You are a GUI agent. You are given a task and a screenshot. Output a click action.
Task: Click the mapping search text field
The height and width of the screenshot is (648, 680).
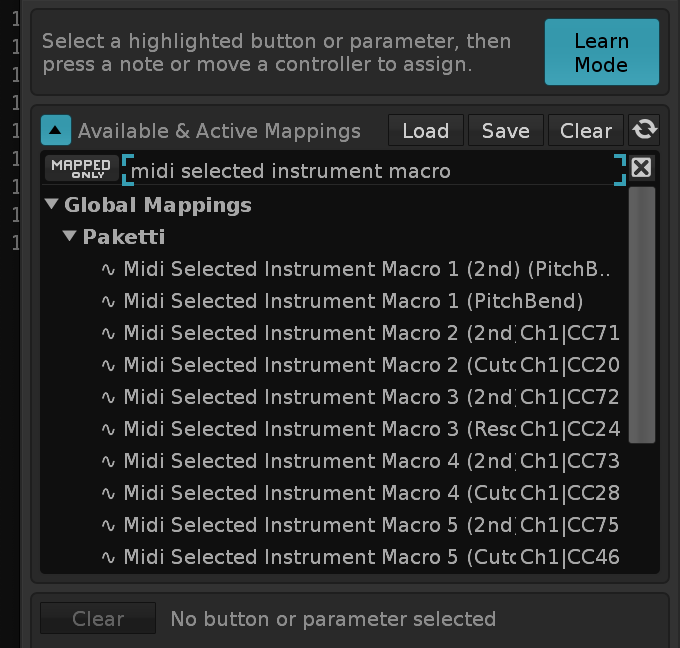[370, 171]
